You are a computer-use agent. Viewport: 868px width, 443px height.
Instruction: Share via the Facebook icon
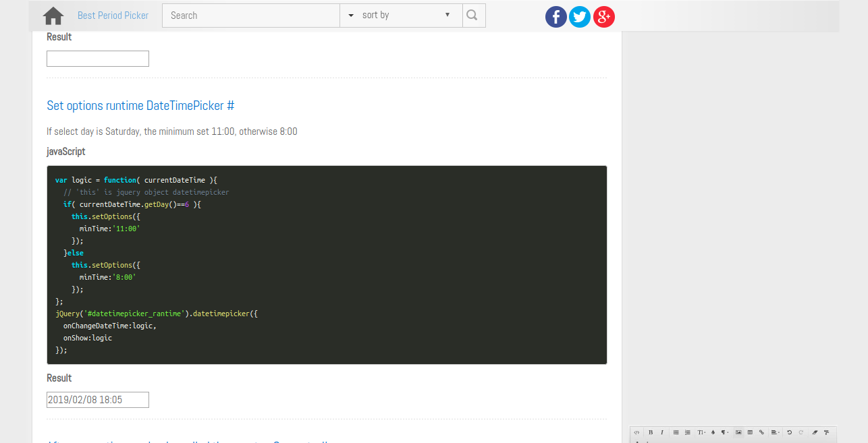click(556, 17)
